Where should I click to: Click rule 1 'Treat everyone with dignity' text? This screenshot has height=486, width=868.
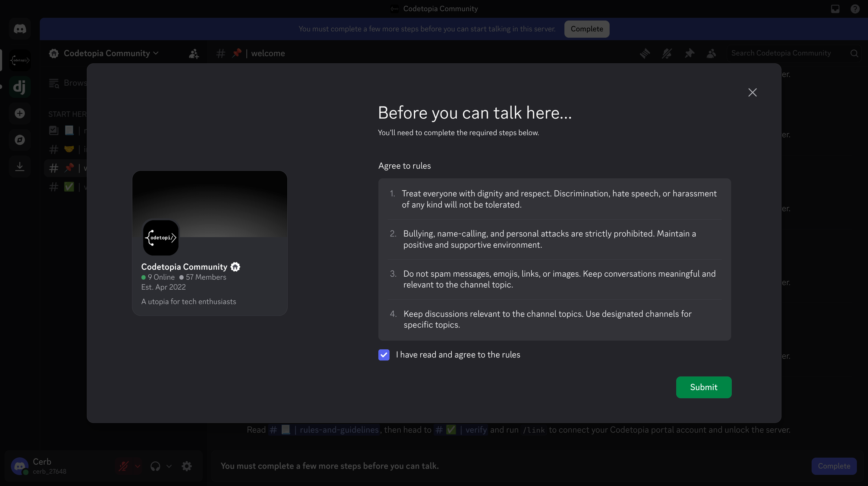tap(559, 199)
